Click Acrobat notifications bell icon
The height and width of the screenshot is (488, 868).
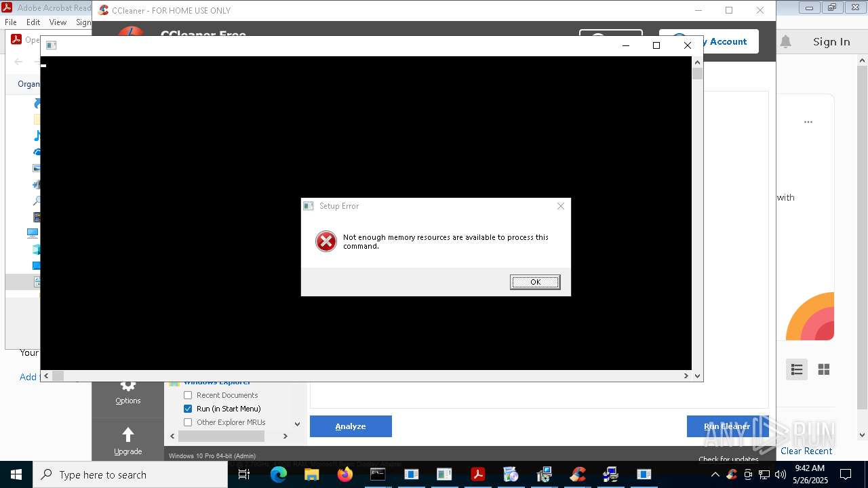tap(785, 42)
